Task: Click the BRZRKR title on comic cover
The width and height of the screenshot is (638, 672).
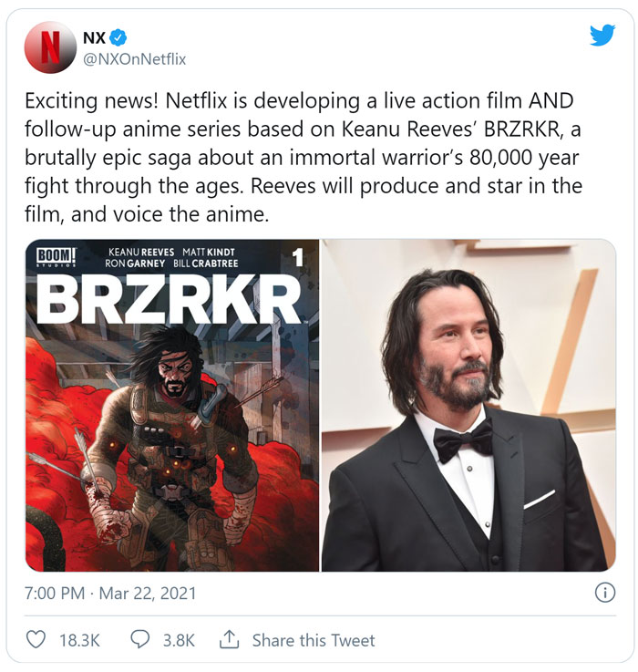Action: (170, 299)
